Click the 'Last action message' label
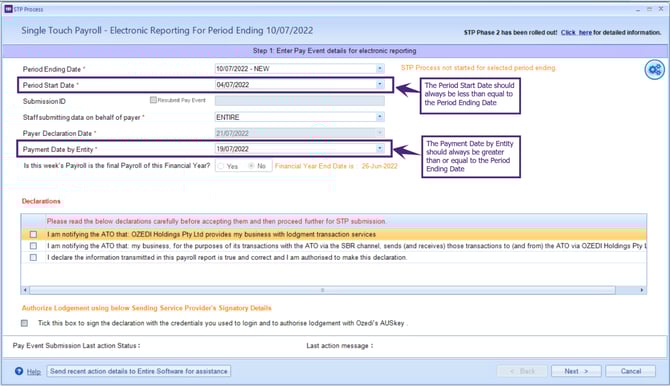Image resolution: width=670 pixels, height=386 pixels. pyautogui.click(x=340, y=345)
